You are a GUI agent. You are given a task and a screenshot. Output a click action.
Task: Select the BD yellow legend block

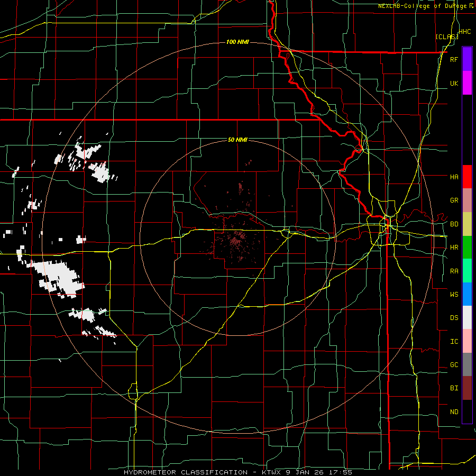467,224
